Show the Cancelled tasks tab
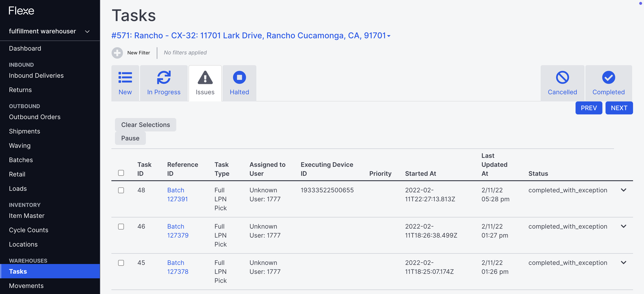 (562, 83)
